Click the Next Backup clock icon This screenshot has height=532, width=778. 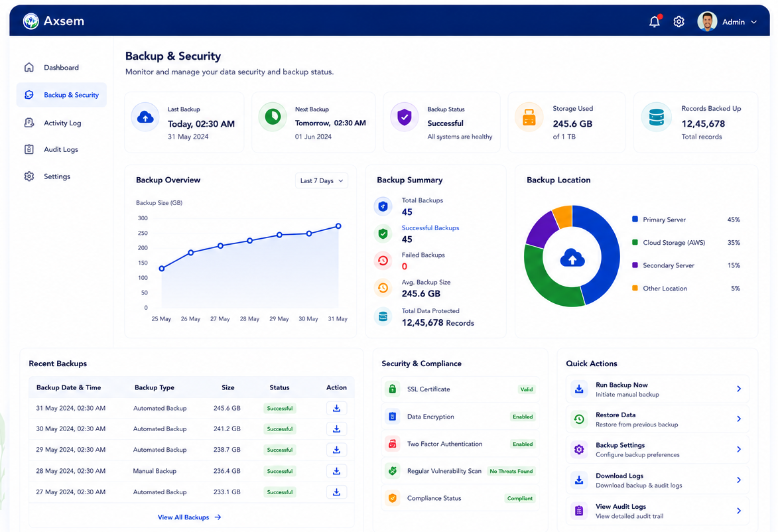tap(273, 117)
